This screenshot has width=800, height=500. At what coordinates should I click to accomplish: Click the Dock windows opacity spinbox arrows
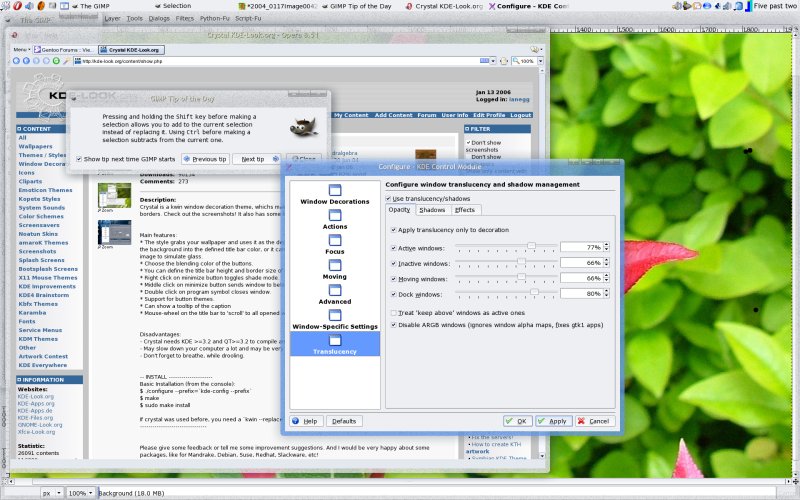tap(606, 293)
